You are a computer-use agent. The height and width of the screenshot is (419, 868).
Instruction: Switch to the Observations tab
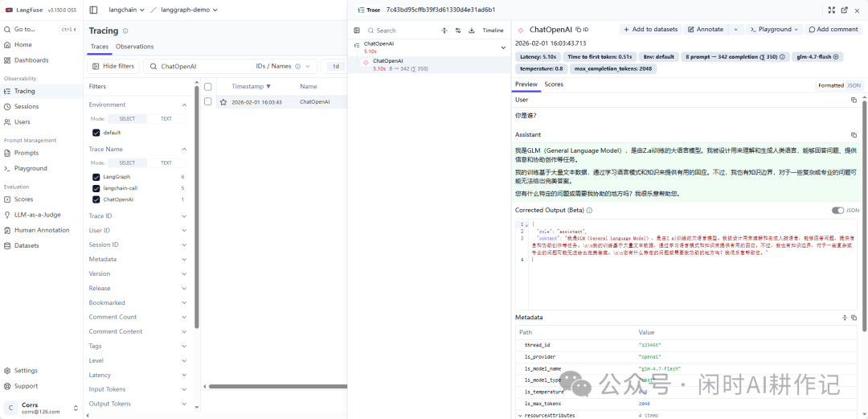134,47
